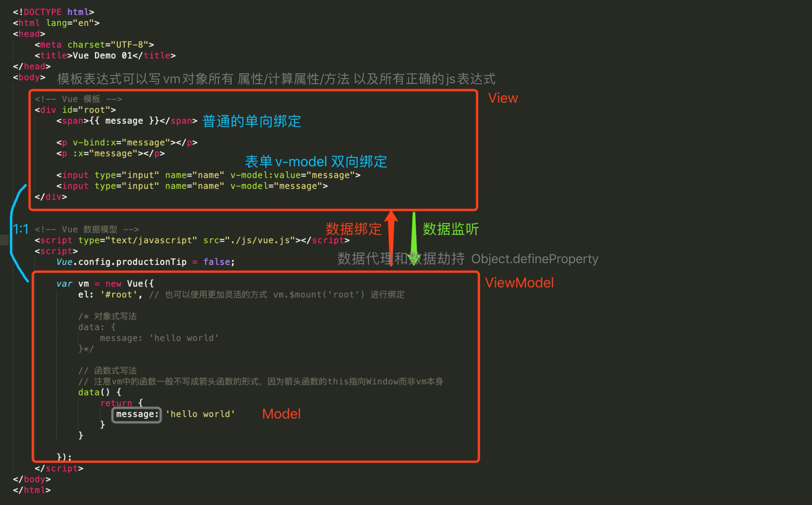Screen dimensions: 812x505
Task: Click the 数据监听 green label
Action: click(x=450, y=229)
